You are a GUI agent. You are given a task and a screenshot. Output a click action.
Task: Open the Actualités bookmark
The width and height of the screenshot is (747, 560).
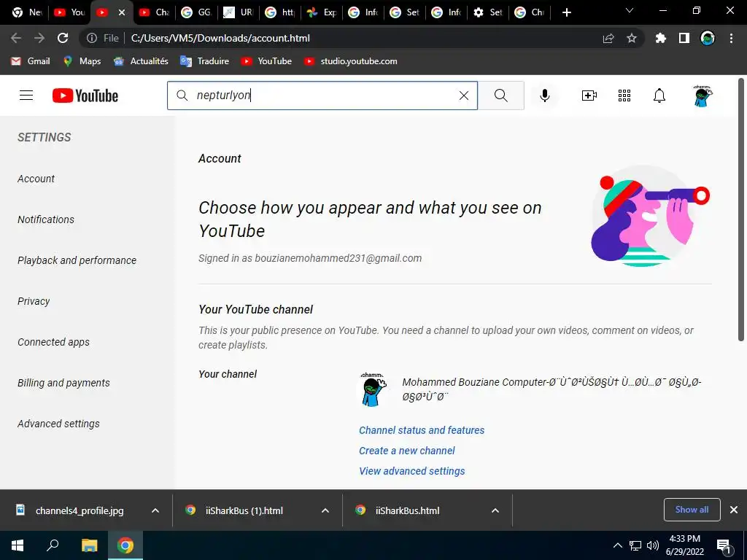tap(141, 61)
